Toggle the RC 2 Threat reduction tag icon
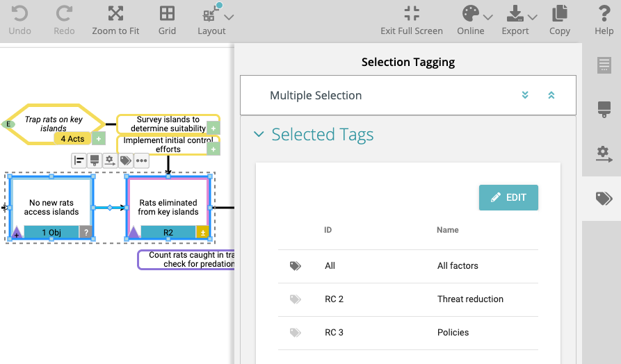 (x=296, y=299)
